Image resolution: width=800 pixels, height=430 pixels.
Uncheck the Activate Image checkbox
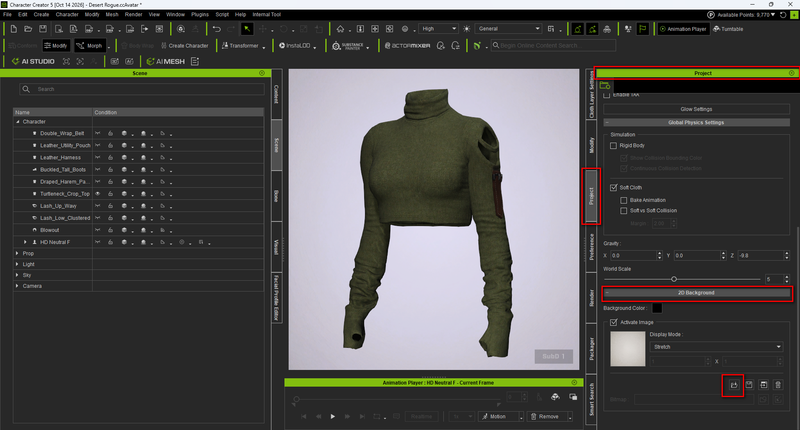click(x=613, y=322)
